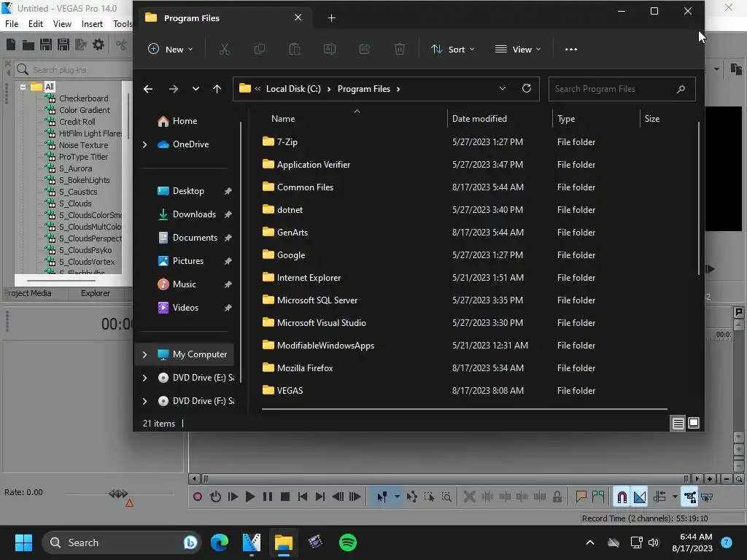Toggle Ignore Event Grouping in VEGAS
Viewport: 747px width, 560px height.
pos(707,497)
